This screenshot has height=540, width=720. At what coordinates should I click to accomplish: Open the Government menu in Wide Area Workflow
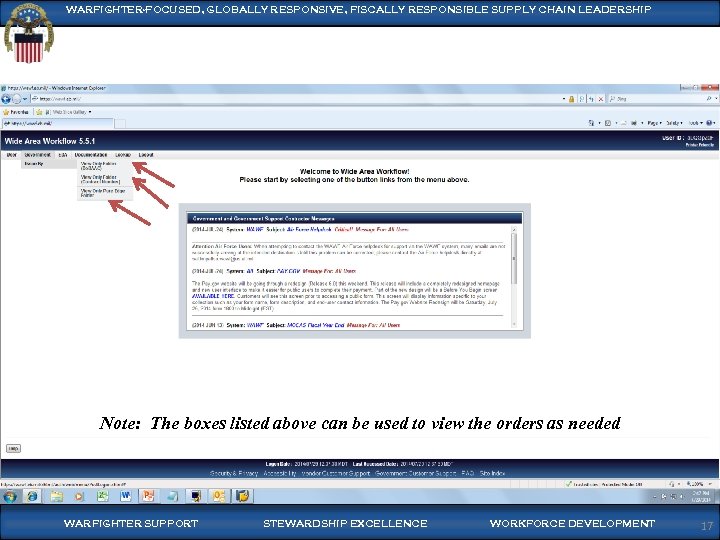[x=38, y=155]
